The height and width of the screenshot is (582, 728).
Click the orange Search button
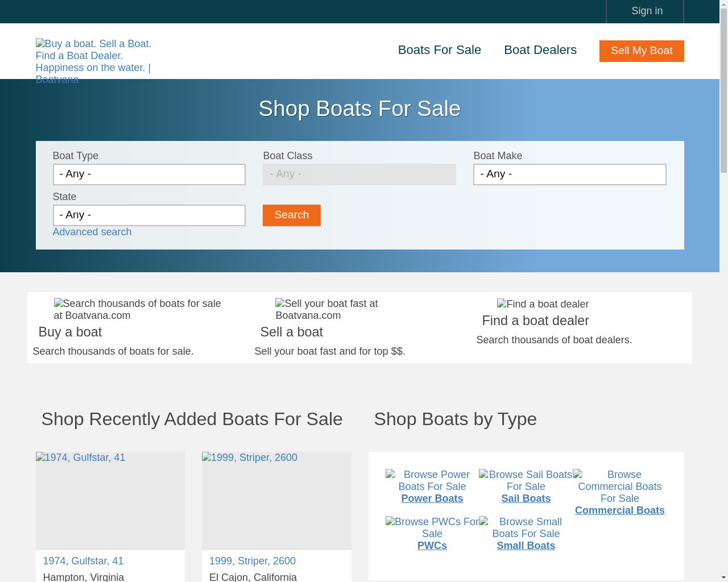(x=292, y=215)
